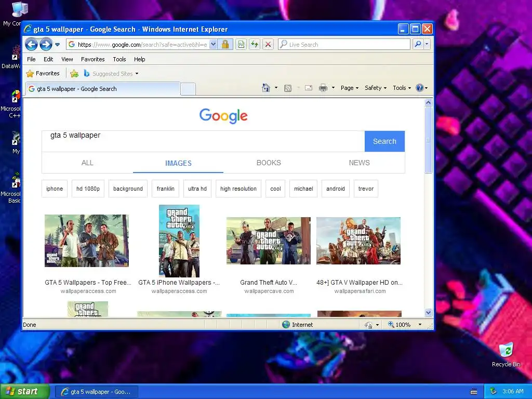Select the IMAGES results tab
532x399 pixels.
(178, 163)
